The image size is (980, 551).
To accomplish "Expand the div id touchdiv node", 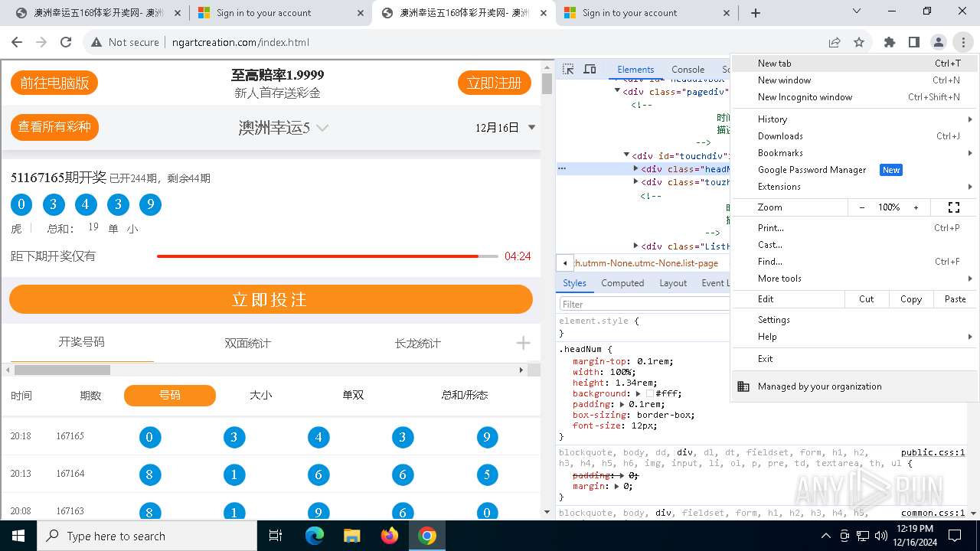I will coord(626,155).
